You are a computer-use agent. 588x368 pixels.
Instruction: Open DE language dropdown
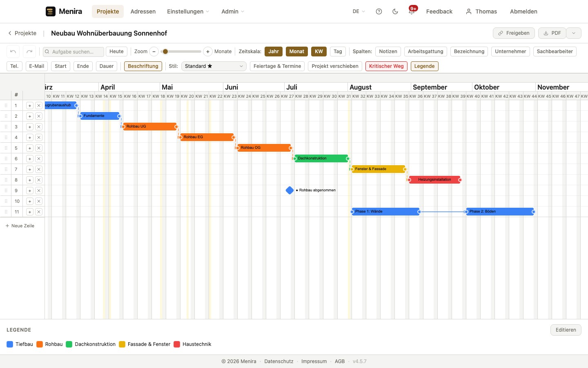click(x=359, y=11)
